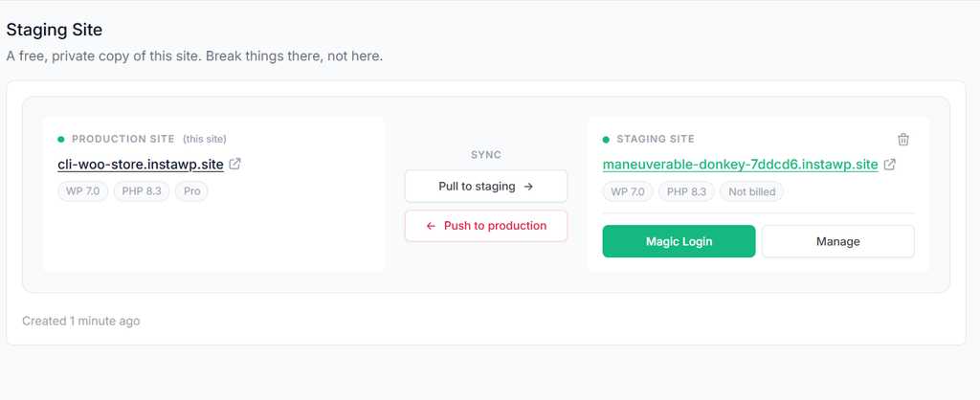The height and width of the screenshot is (400, 980).
Task: Click the right arrow in Pull to staging
Action: 528,187
